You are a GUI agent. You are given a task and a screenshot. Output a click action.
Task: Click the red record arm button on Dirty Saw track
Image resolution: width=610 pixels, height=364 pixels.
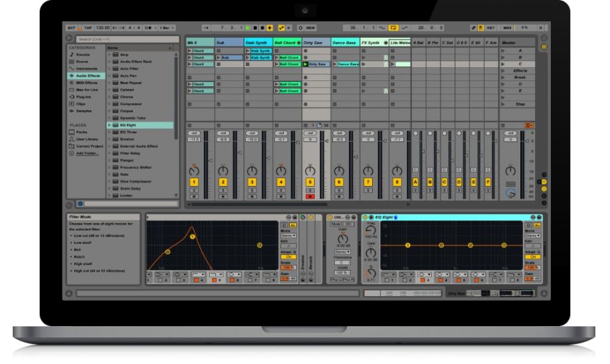310,197
